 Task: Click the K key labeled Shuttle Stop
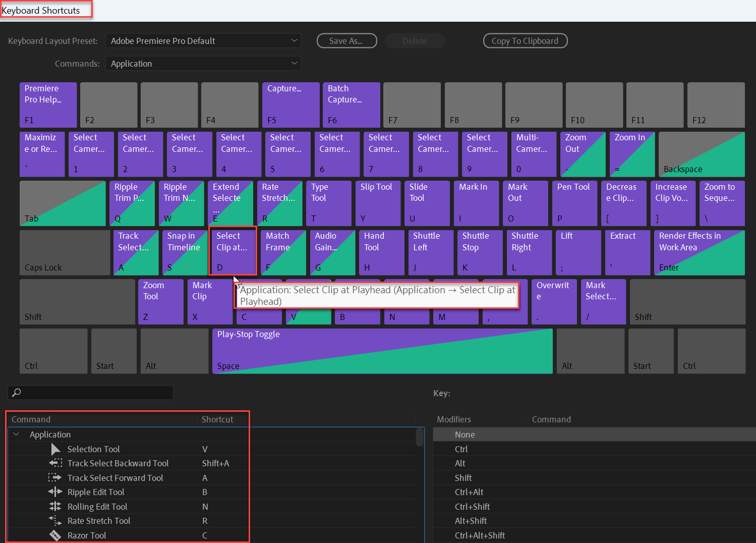(x=480, y=252)
